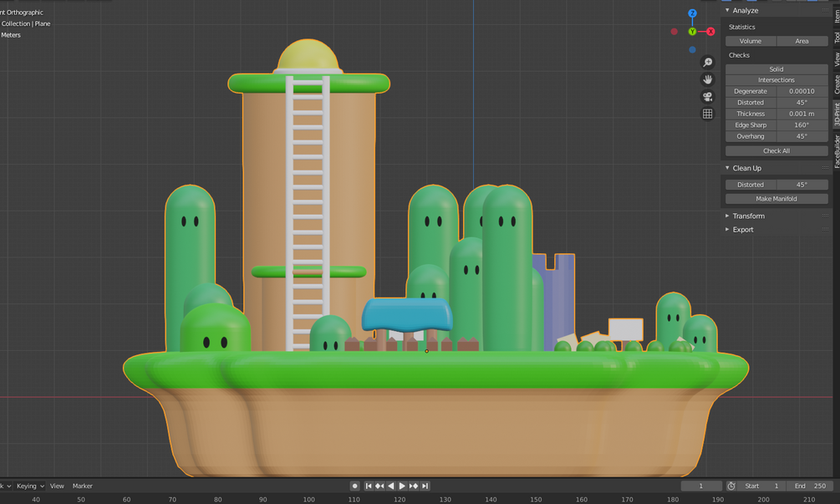The width and height of the screenshot is (840, 504).
Task: Jump to the timeline start frame
Action: 368,486
